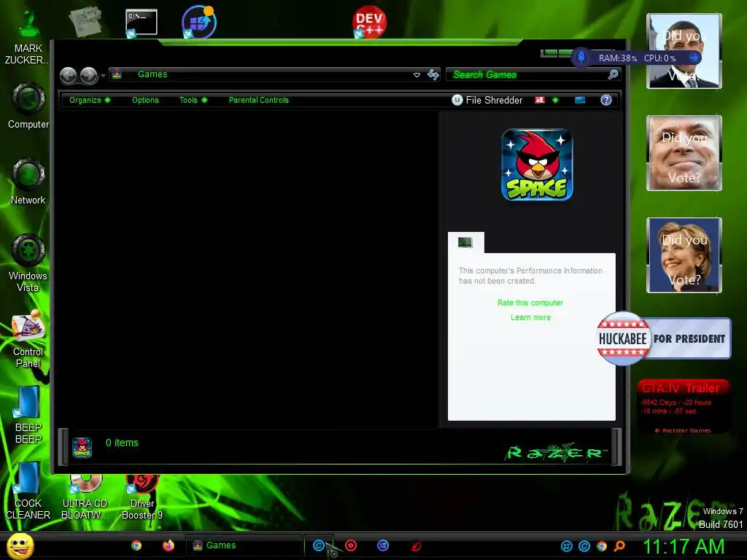The width and height of the screenshot is (747, 560).
Task: Click the blue C icon in taskbar center
Action: tap(319, 545)
